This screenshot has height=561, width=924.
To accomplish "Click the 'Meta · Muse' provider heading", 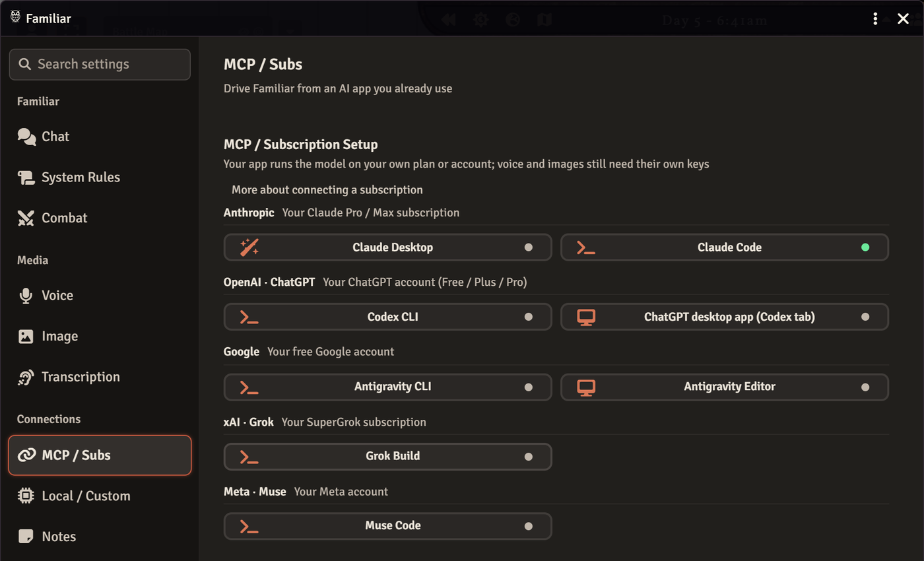I will click(x=255, y=492).
